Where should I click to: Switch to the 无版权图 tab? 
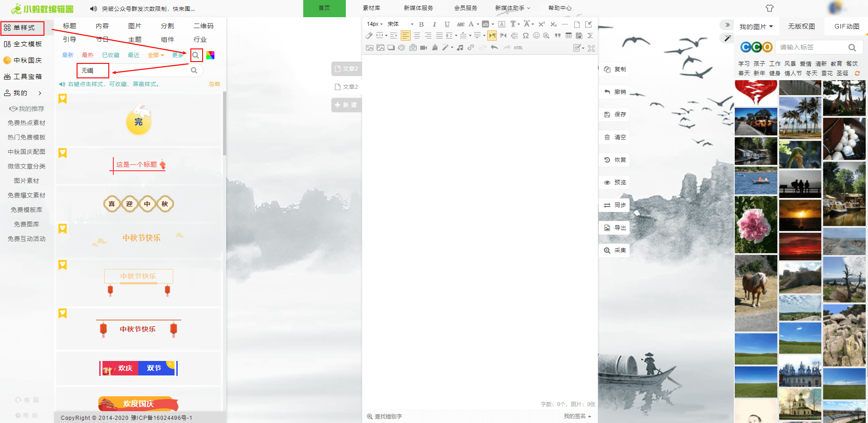[x=801, y=27]
